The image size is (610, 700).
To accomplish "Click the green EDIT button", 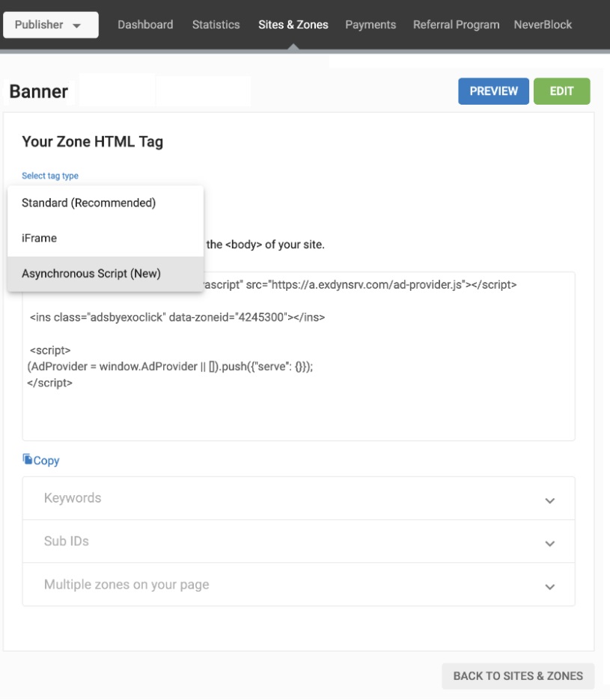I will [562, 91].
